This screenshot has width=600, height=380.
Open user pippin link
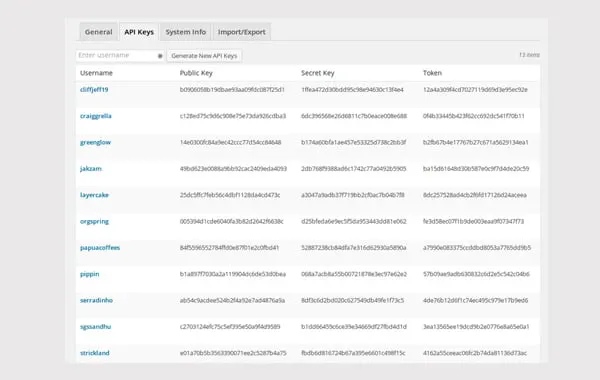[x=90, y=274]
